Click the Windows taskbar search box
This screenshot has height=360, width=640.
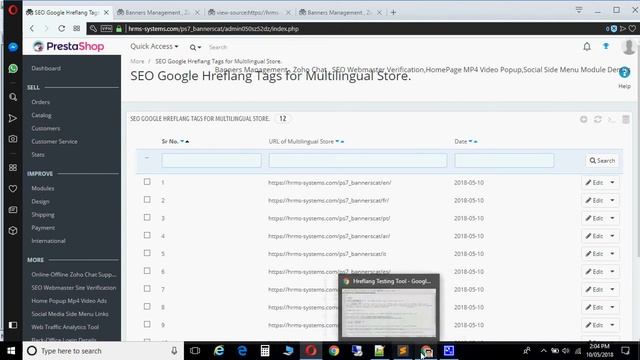pos(103,351)
